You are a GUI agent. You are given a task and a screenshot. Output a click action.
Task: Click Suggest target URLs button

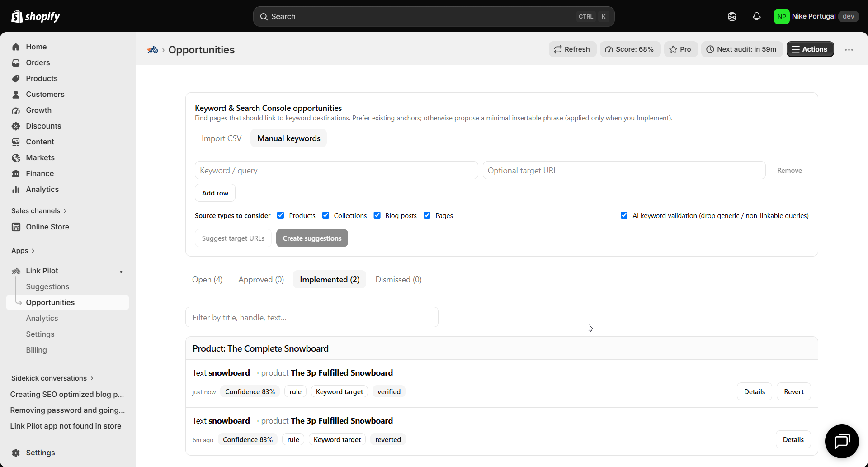pyautogui.click(x=233, y=238)
